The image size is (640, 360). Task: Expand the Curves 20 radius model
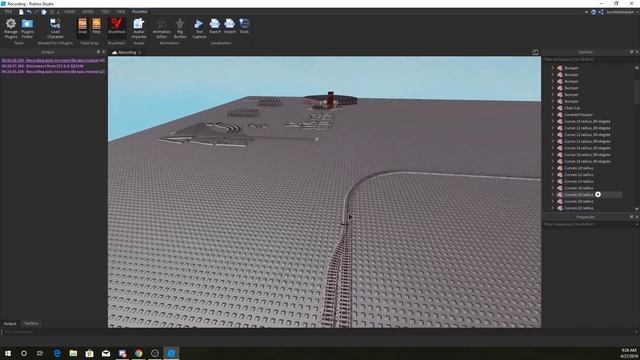coord(553,201)
